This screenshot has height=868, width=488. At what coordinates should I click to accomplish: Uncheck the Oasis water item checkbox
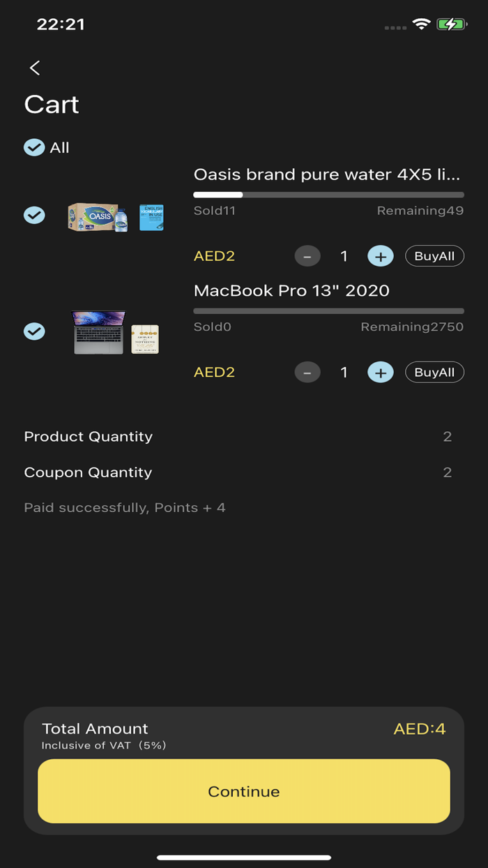pyautogui.click(x=34, y=215)
